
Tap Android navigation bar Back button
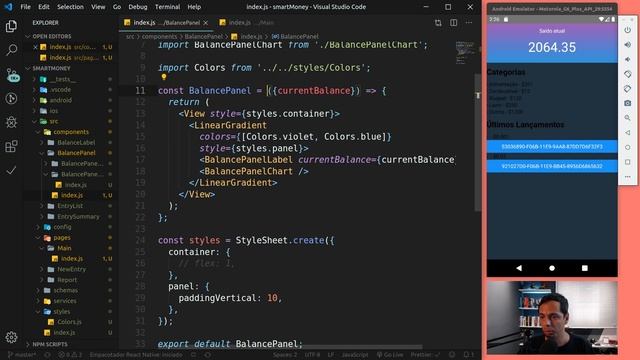pyautogui.click(x=519, y=268)
